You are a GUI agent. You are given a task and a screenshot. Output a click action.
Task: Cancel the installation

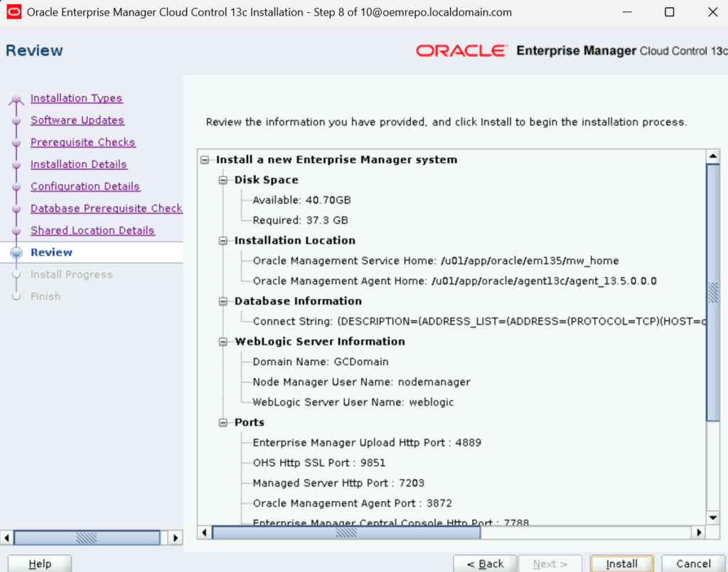[x=693, y=563]
